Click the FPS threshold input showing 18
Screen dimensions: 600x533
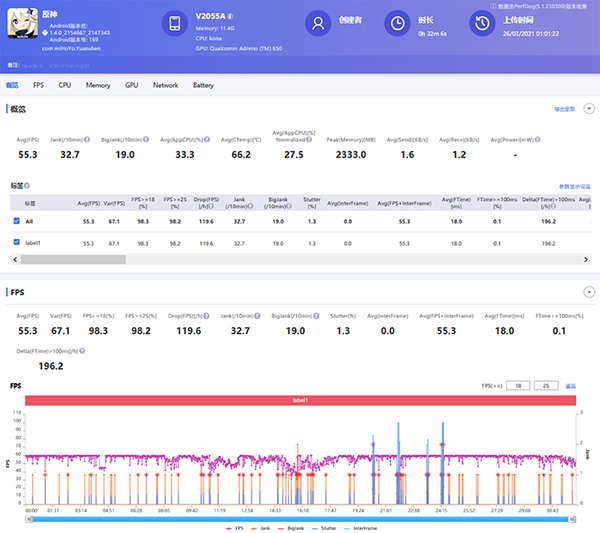517,385
